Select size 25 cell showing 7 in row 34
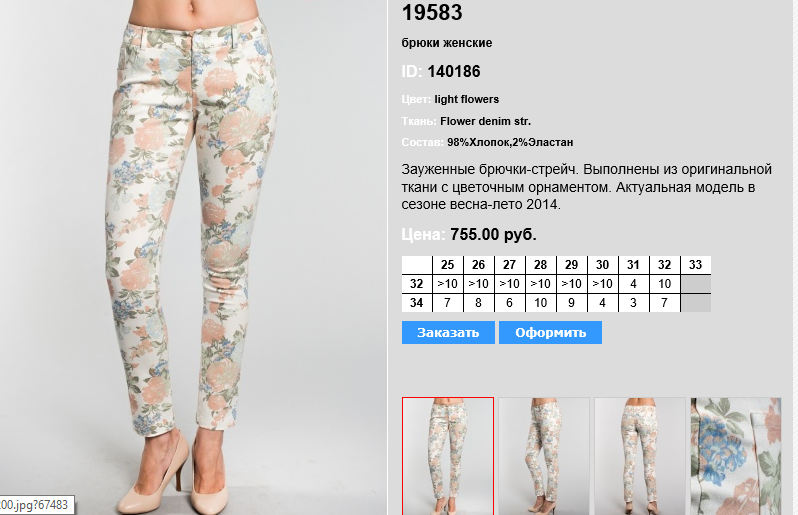 click(x=448, y=303)
